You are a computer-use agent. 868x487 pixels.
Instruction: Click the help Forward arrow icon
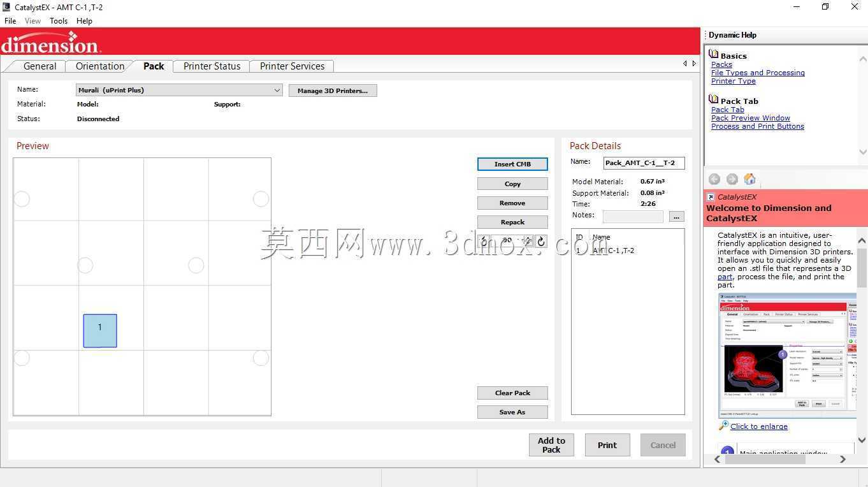click(732, 179)
